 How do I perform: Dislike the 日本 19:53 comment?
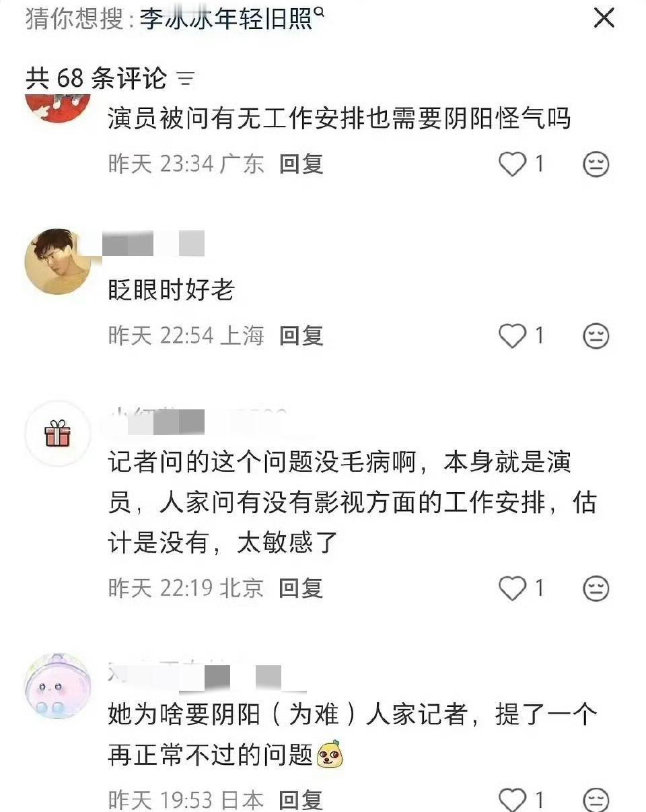[596, 799]
